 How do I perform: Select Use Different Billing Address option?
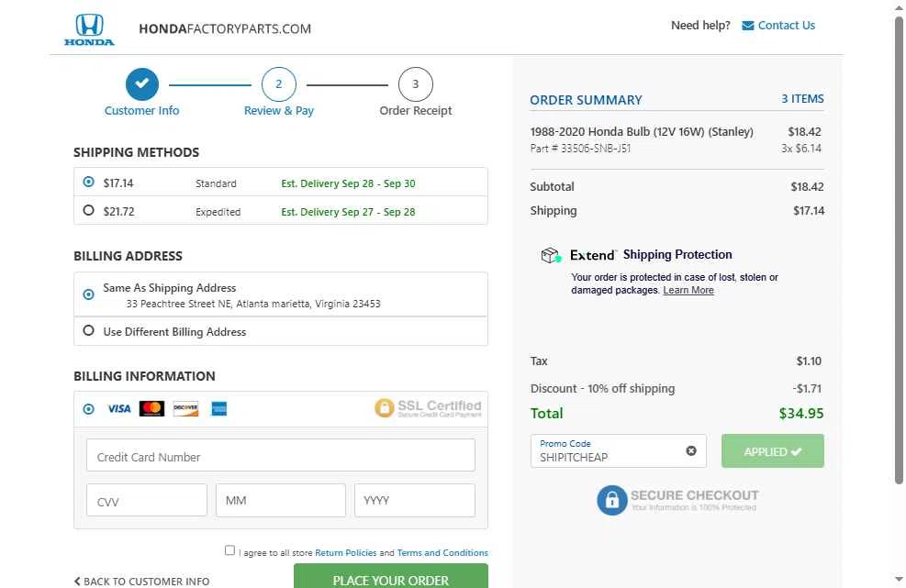pyautogui.click(x=88, y=330)
